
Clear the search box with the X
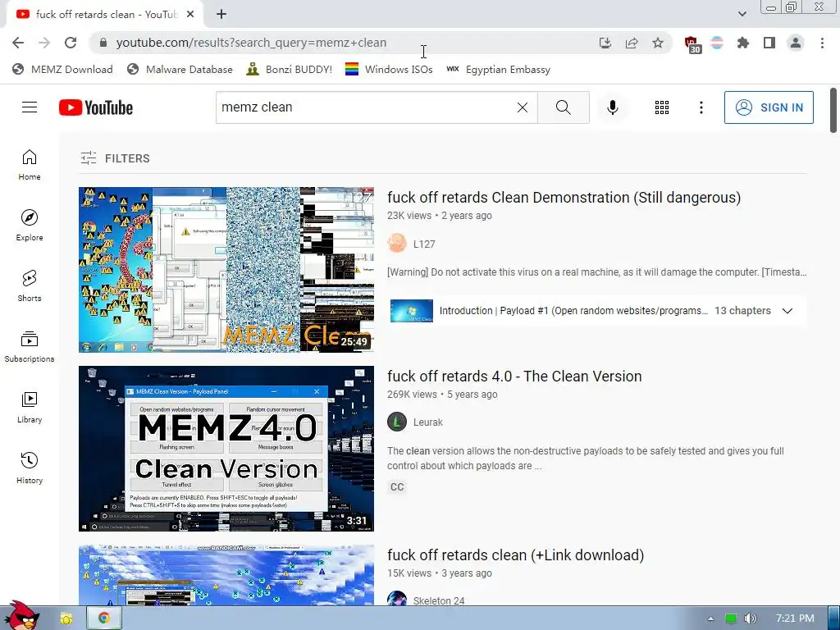pos(523,107)
